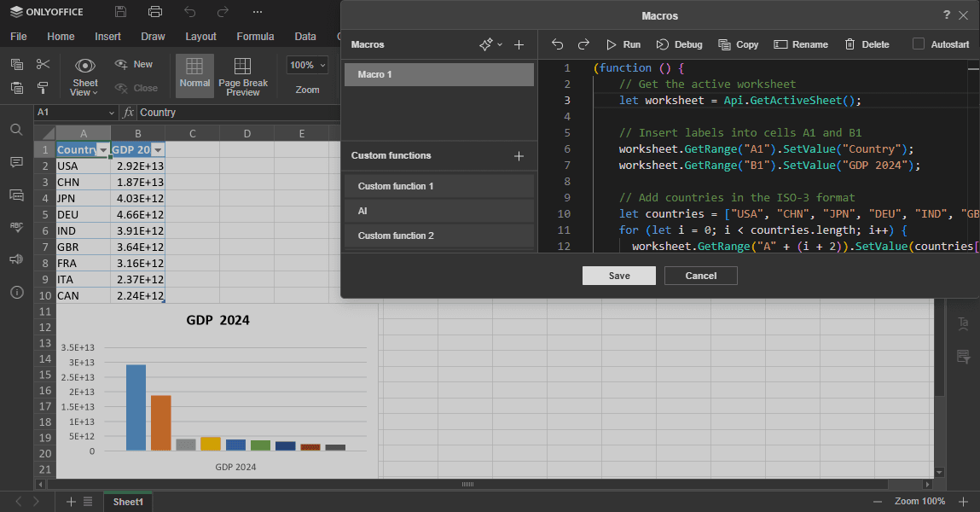The width and height of the screenshot is (980, 512).
Task: Switch to the Home tab
Action: (61, 36)
